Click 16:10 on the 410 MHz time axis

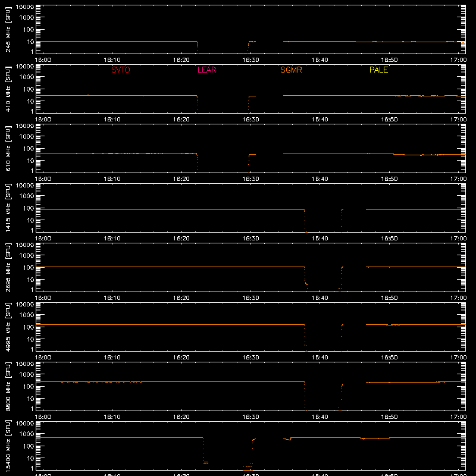pos(112,120)
